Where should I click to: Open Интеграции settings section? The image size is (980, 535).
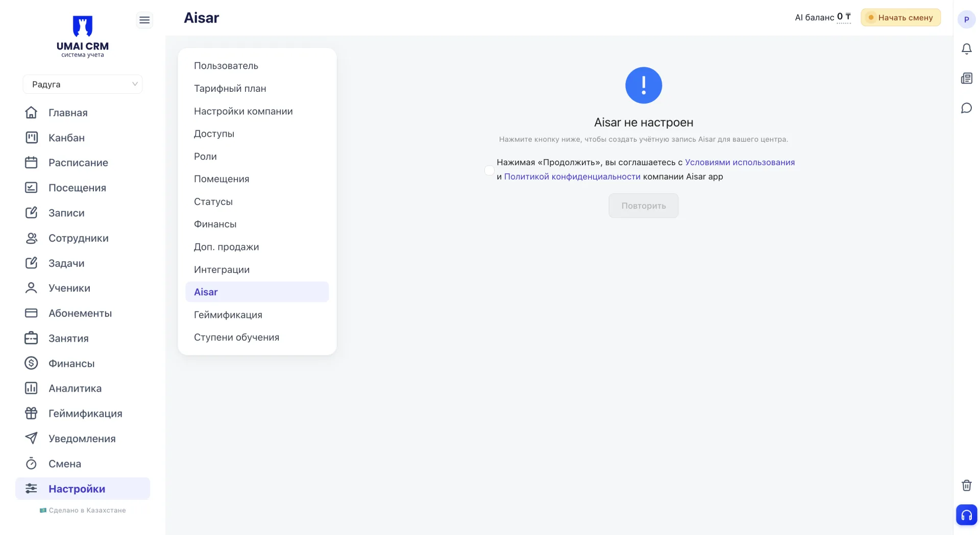[x=257, y=269]
